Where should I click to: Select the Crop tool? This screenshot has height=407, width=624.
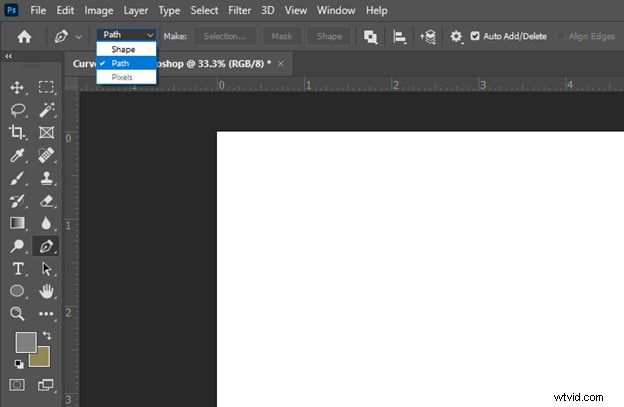pyautogui.click(x=17, y=132)
